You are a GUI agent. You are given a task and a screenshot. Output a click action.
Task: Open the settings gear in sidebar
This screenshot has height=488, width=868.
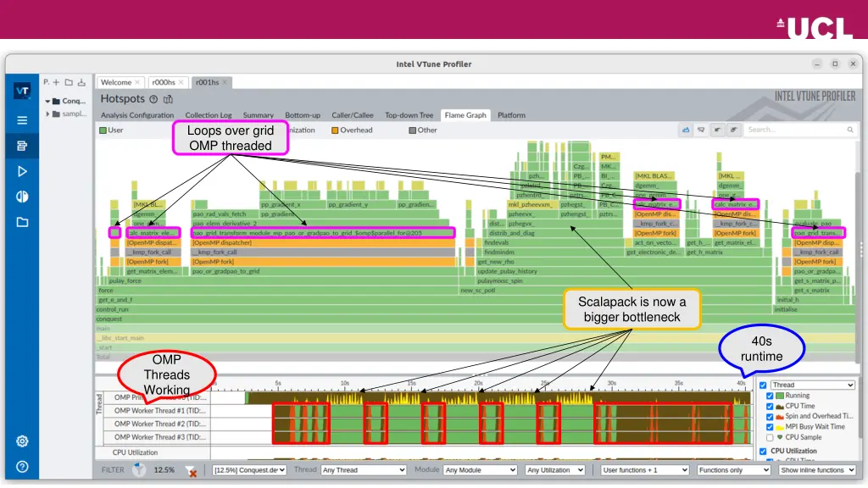(x=22, y=441)
